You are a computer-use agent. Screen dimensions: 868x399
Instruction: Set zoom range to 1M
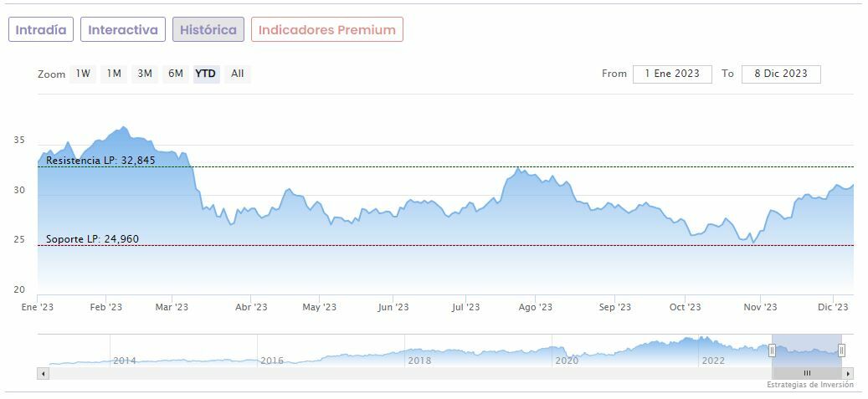pos(114,74)
